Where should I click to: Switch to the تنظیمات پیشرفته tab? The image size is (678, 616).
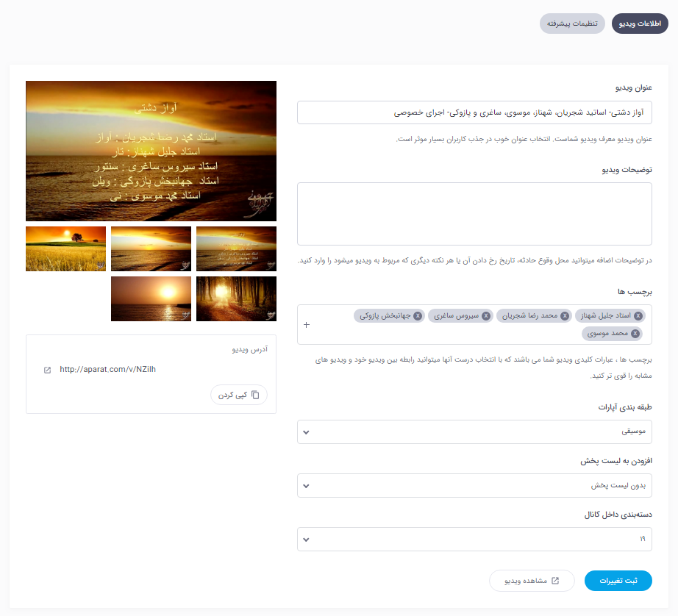(572, 23)
